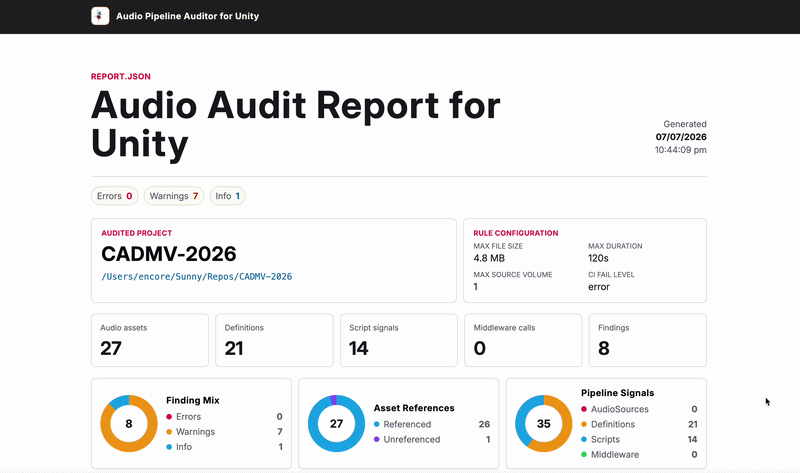Click the MAX FILE SIZE value 4.8 MB
This screenshot has width=800, height=473.
click(x=489, y=258)
